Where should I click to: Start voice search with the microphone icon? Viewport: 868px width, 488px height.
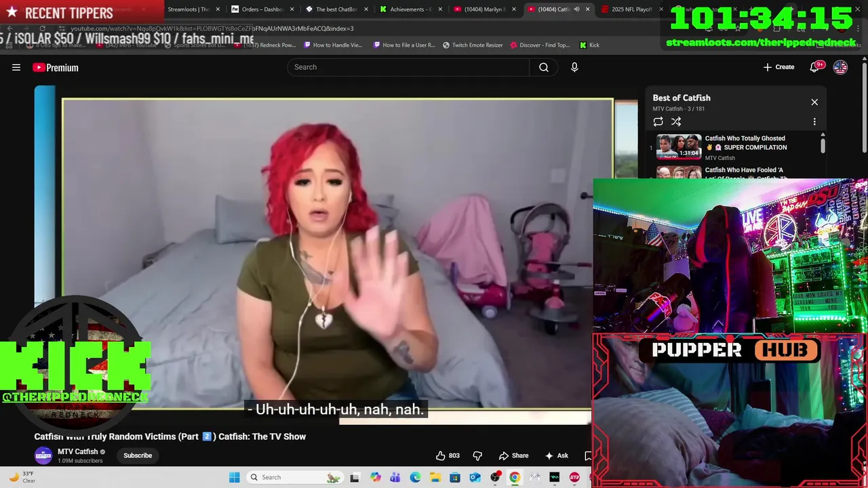pyautogui.click(x=574, y=67)
